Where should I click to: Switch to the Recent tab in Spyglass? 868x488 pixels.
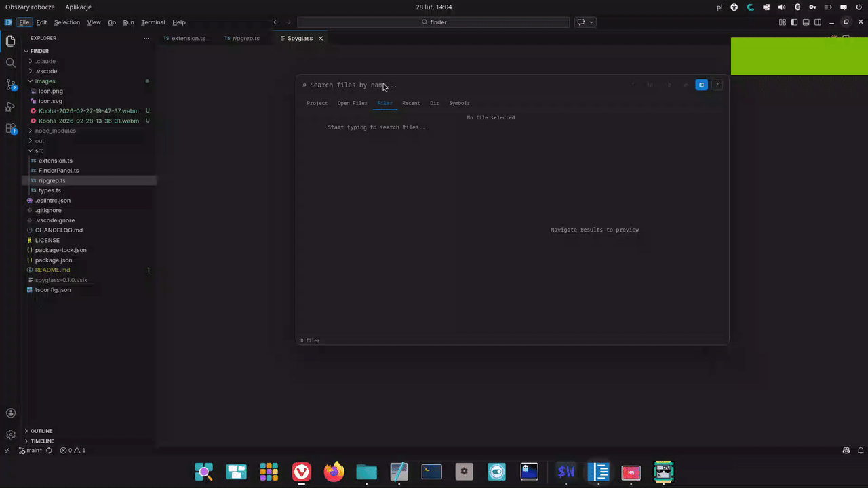pyautogui.click(x=410, y=102)
